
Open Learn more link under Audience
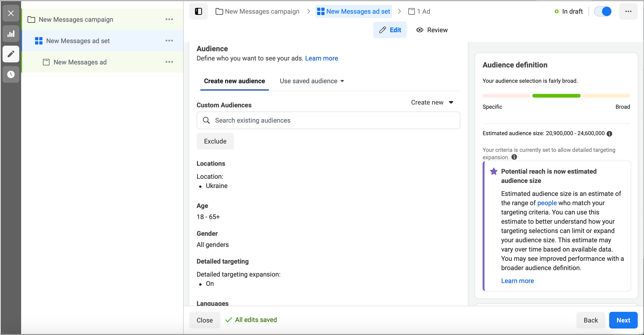[x=322, y=58]
